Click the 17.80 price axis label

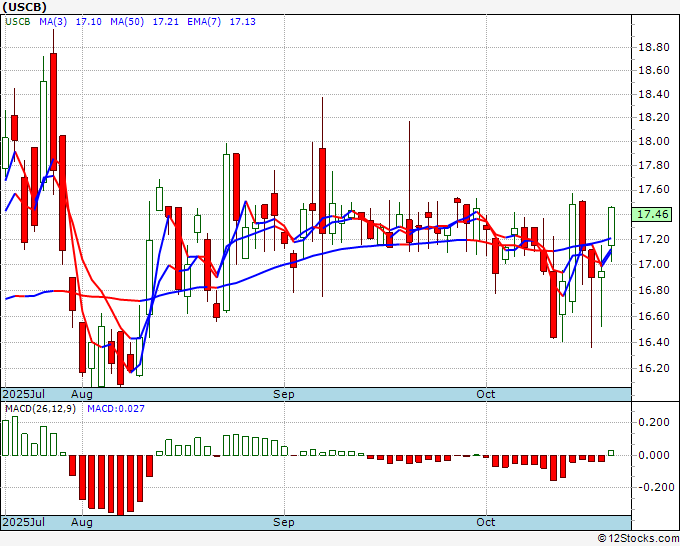click(654, 165)
